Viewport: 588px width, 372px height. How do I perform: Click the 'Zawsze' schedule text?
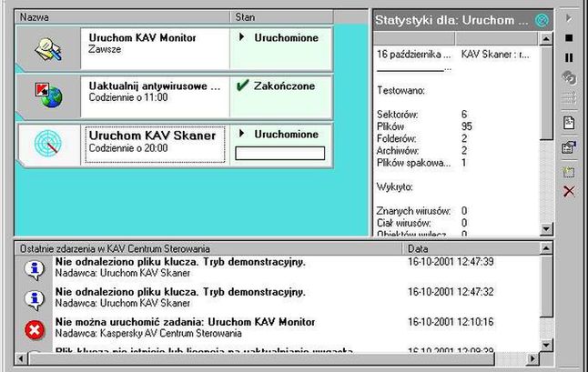105,49
